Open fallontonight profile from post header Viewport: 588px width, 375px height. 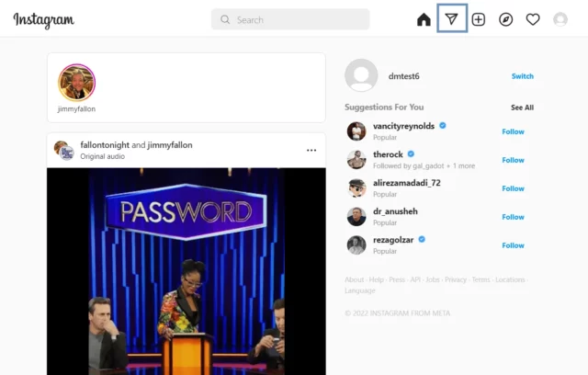(105, 145)
